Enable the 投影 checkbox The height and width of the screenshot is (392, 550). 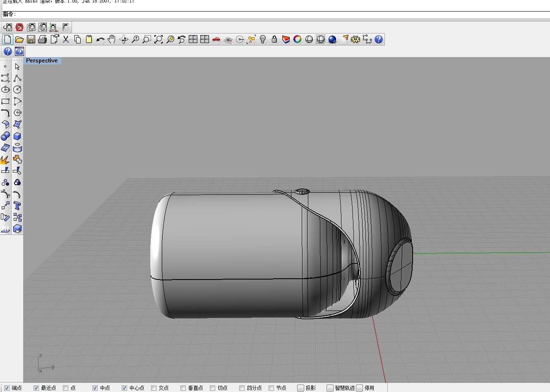[x=301, y=388]
